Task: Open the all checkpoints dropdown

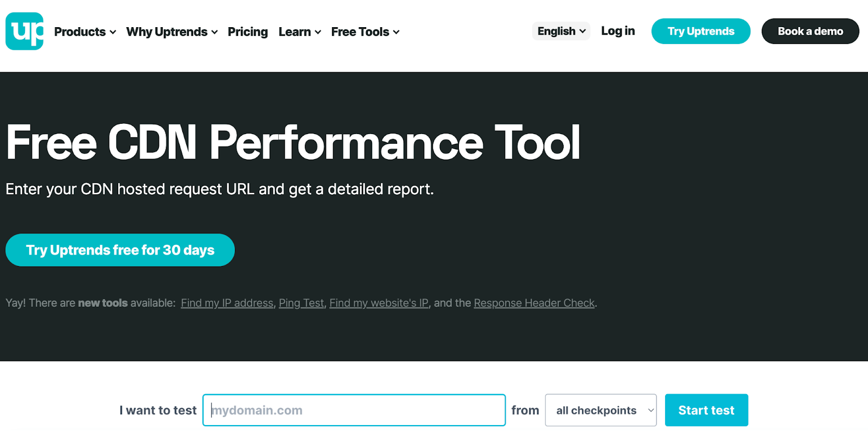Action: 601,410
